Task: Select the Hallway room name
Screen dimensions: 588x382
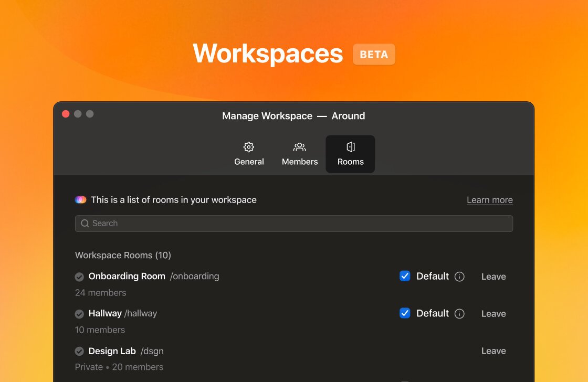Action: coord(105,313)
